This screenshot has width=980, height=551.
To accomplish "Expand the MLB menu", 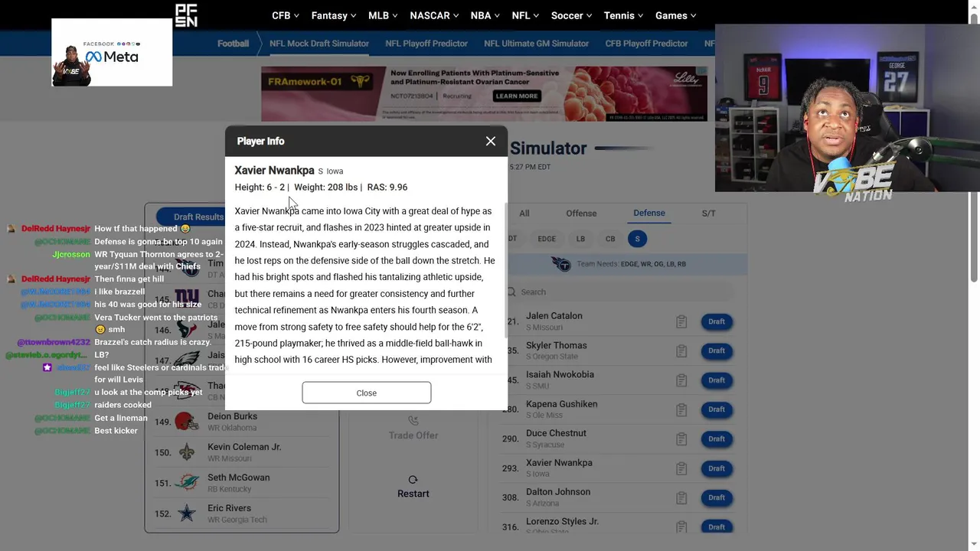I will coord(383,15).
